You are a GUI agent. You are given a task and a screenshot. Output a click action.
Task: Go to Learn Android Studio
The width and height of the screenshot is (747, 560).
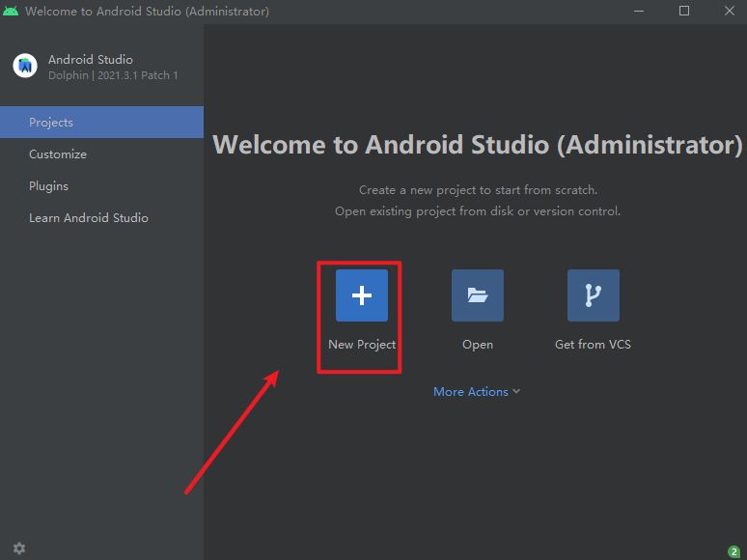[x=89, y=218]
